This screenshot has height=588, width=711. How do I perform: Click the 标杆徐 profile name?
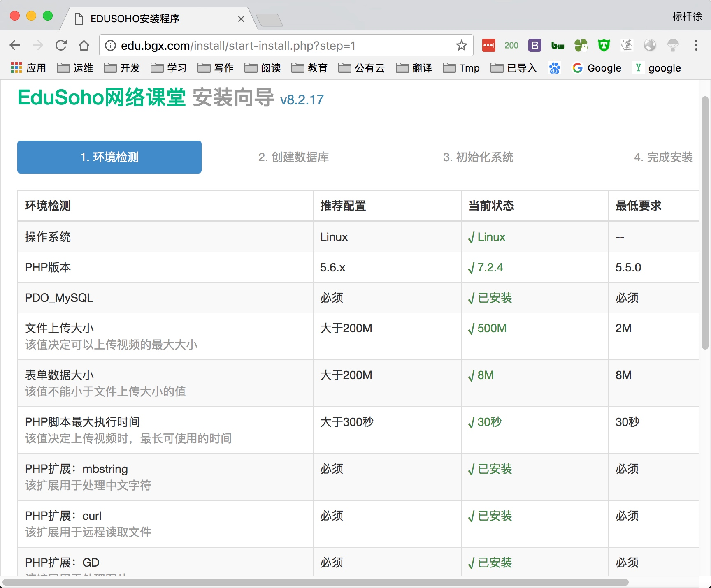tap(687, 16)
